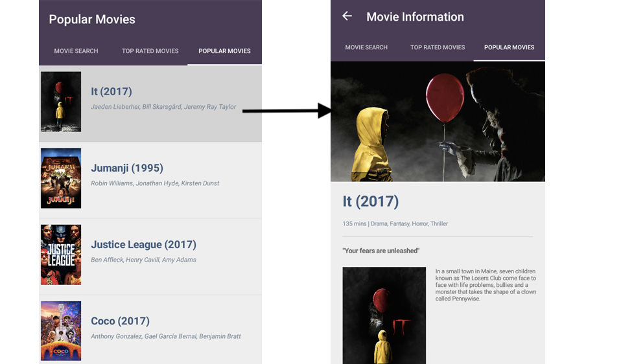Screen dimensions: 621x364
Task: Click the cast line starting with Jaeden Lieberher
Action: [163, 107]
